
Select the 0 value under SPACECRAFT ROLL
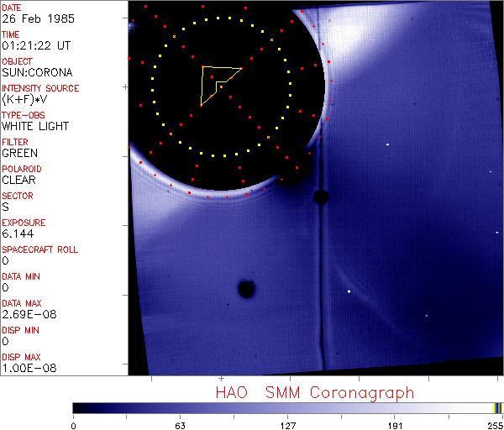[5, 260]
